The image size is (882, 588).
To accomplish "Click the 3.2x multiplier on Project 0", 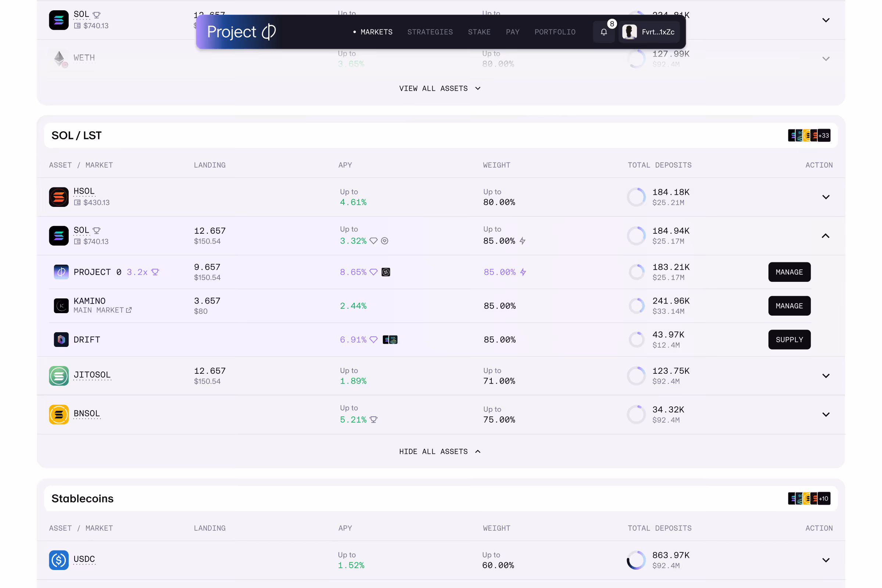I will point(137,272).
